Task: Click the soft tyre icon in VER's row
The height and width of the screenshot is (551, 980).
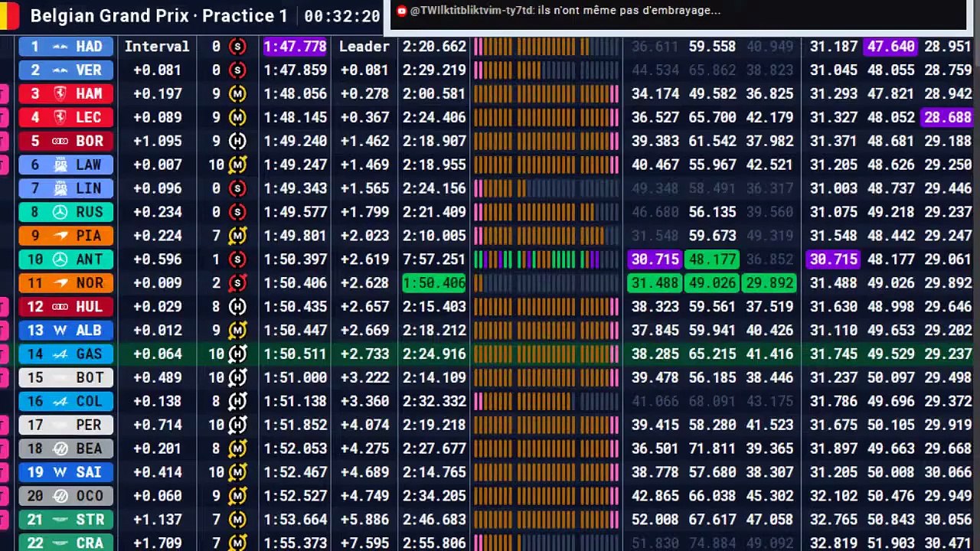Action: (237, 70)
